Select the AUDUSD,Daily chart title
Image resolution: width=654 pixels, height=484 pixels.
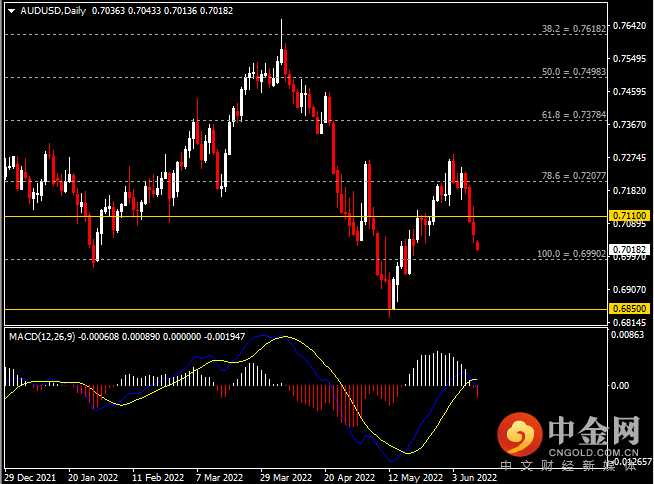click(53, 11)
